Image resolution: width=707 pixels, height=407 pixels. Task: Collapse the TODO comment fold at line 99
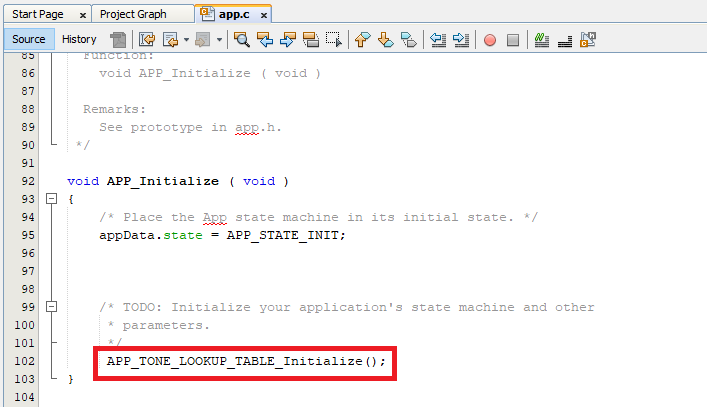pos(52,307)
